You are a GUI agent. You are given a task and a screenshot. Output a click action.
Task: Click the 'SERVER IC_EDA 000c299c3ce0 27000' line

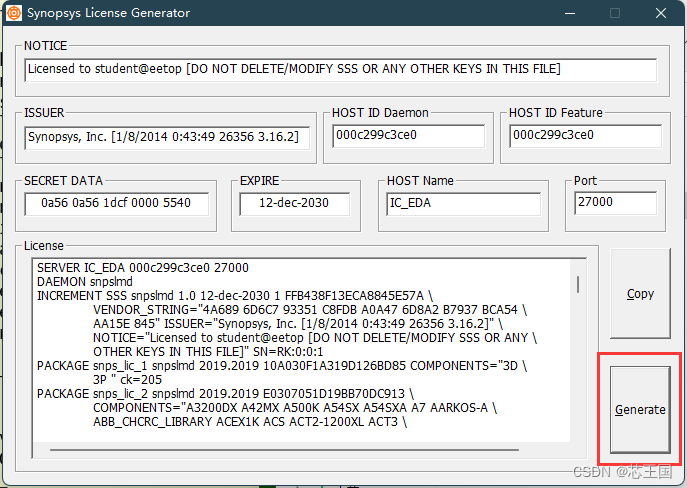click(x=143, y=268)
